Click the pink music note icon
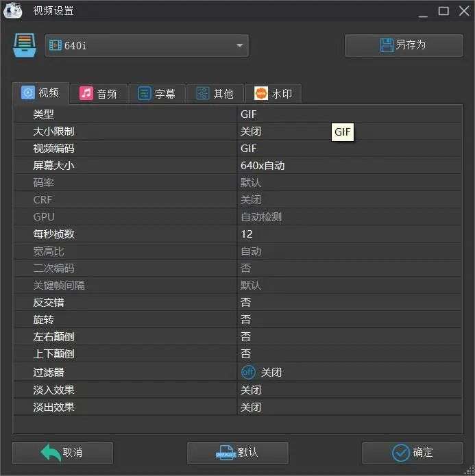This screenshot has height=476, width=475. point(86,93)
